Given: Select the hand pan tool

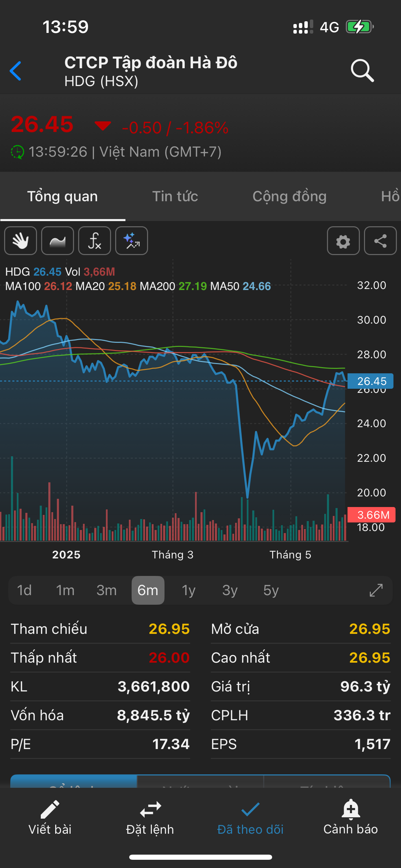Looking at the screenshot, I should coord(21,241).
